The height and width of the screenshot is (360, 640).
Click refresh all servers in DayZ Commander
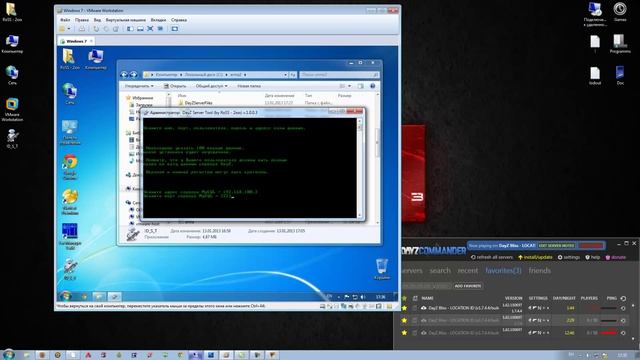(x=491, y=257)
